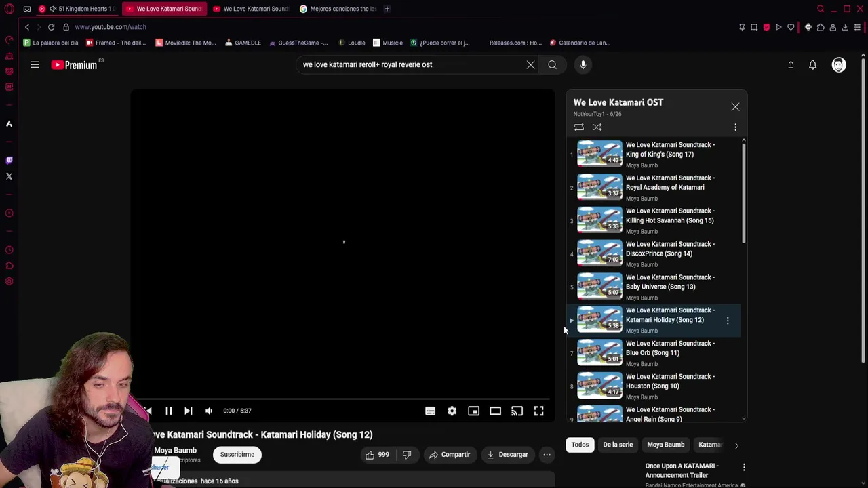Switch to theater mode view

[495, 411]
